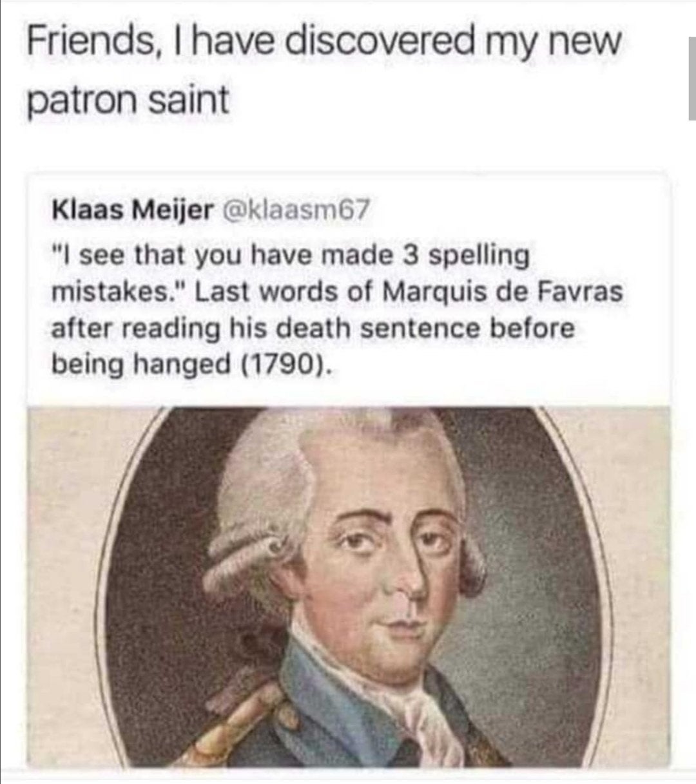Select the 'Friends, I have discovered' caption
Screen dimensions: 696x784
(x=323, y=43)
